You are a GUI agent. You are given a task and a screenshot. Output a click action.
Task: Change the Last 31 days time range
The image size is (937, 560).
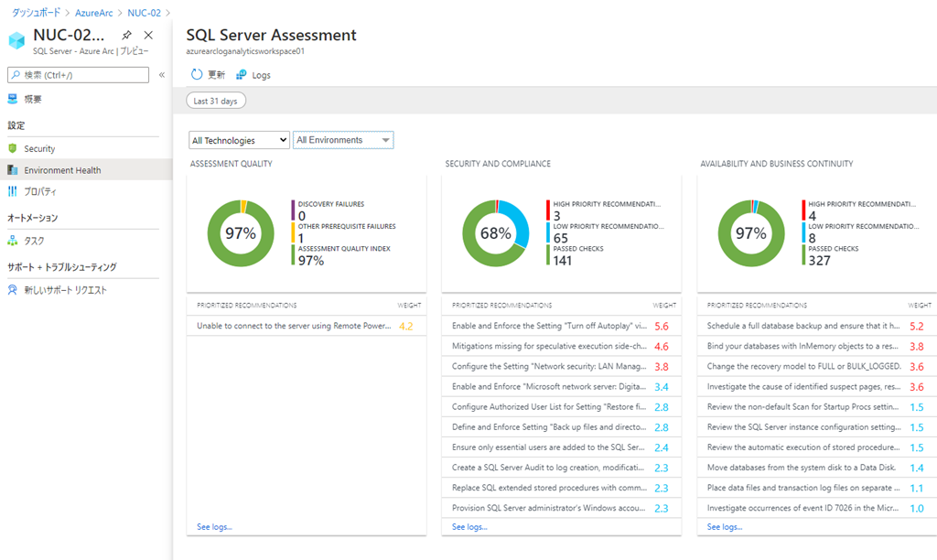tap(216, 101)
